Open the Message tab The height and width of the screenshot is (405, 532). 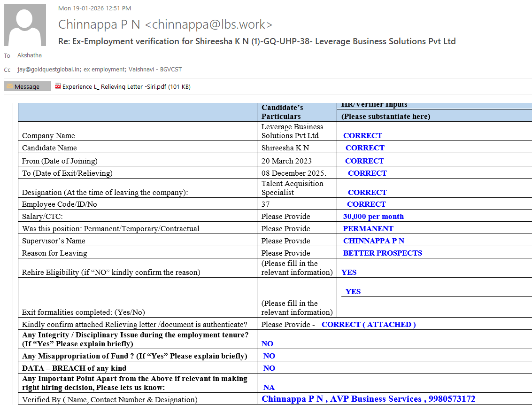coord(28,86)
